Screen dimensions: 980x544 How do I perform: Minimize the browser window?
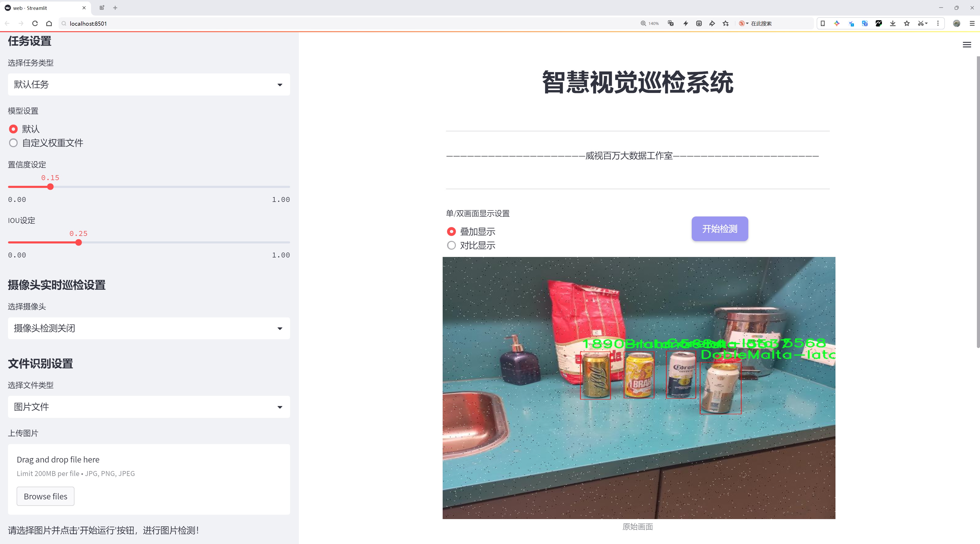[941, 8]
